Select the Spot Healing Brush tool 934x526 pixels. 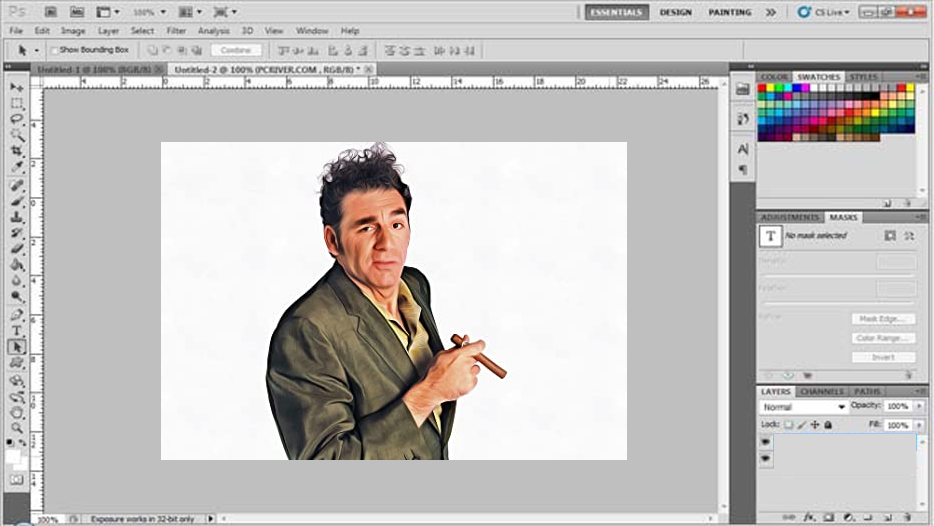point(17,185)
